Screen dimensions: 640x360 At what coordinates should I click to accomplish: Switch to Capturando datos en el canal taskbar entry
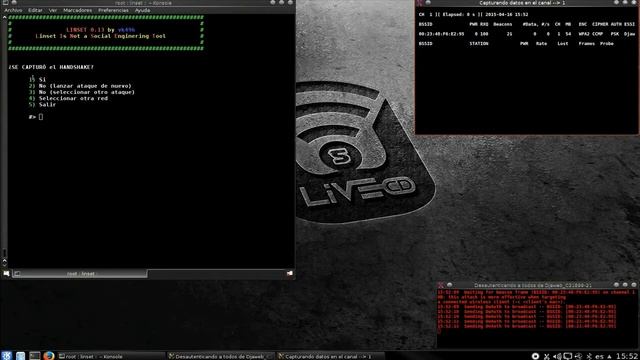330,356
